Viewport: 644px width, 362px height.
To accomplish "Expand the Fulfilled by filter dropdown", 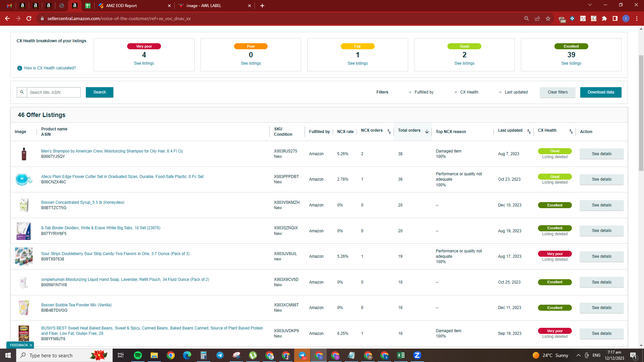I will point(421,92).
